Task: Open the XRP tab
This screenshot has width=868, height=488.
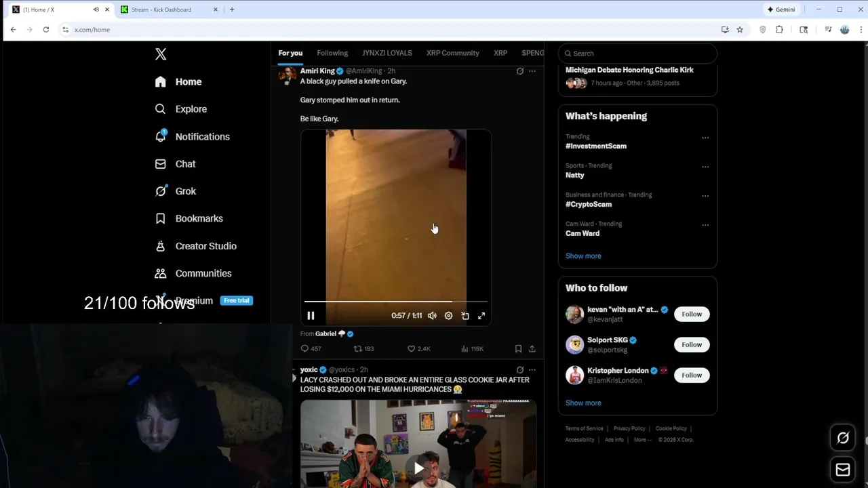Action: 500,53
